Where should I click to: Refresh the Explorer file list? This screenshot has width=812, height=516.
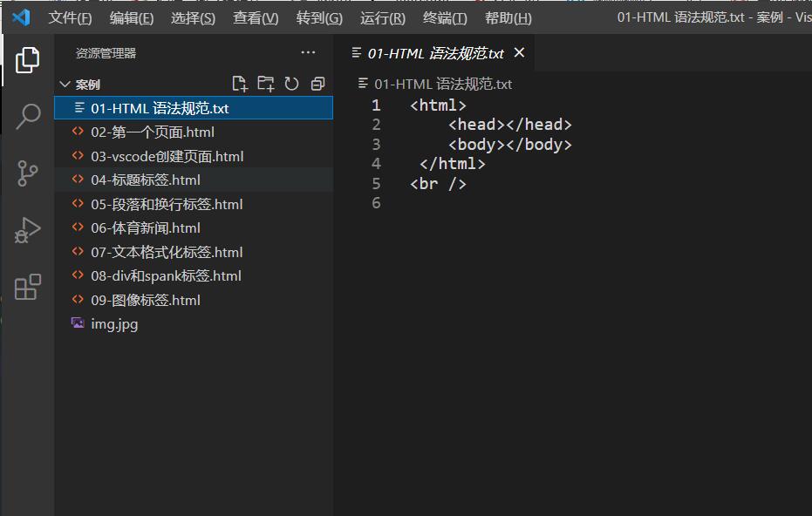point(291,84)
